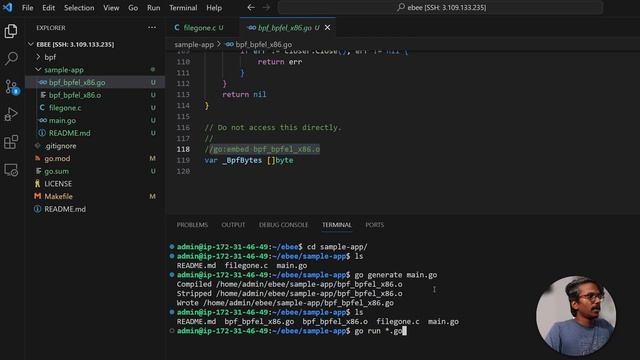The width and height of the screenshot is (640, 360).
Task: Open the Explorer view icon
Action: [11, 31]
